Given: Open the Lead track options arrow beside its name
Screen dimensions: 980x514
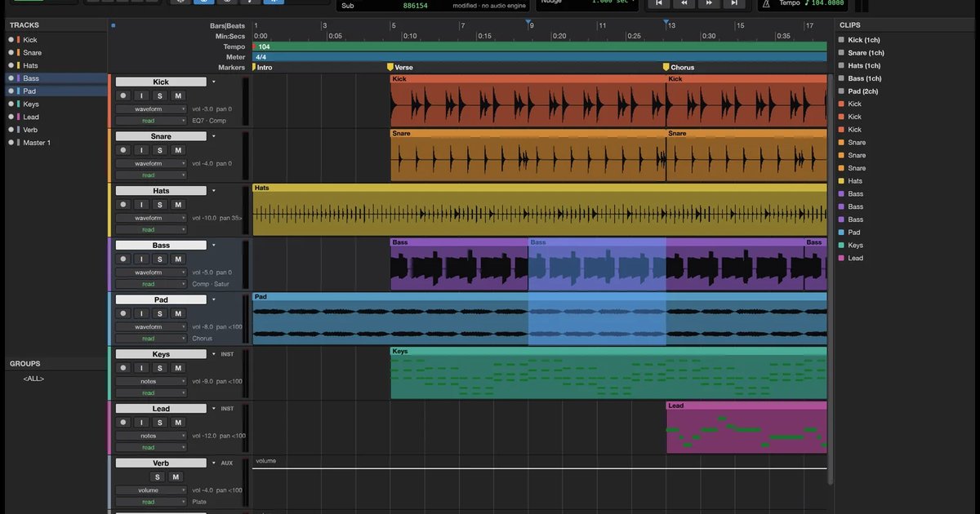Looking at the screenshot, I should click(214, 409).
